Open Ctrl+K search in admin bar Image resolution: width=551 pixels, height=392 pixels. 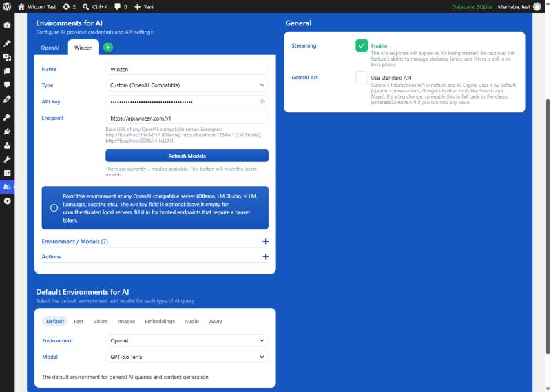point(95,6)
